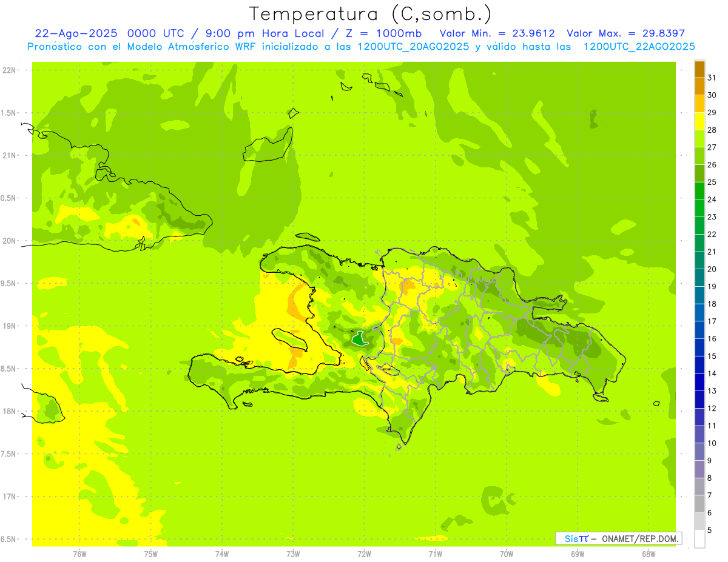Click the legend swatch between 24 and 25
728x562 pixels.
coord(699,190)
